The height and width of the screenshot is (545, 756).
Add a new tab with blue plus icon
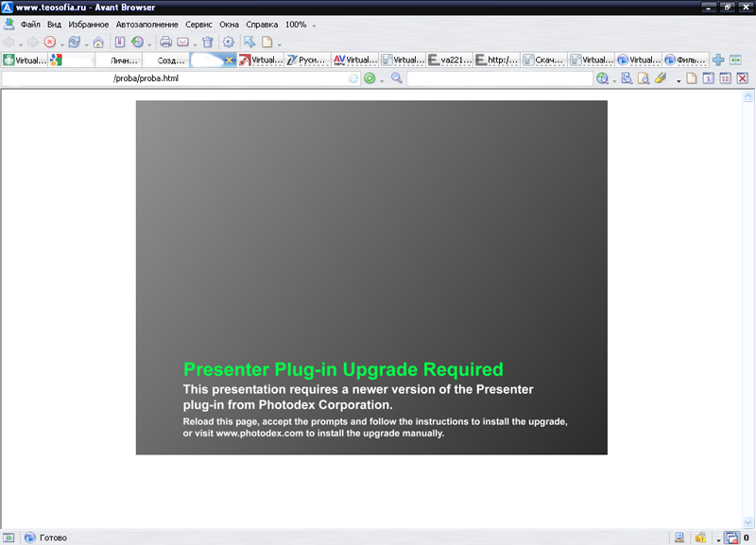pos(718,60)
